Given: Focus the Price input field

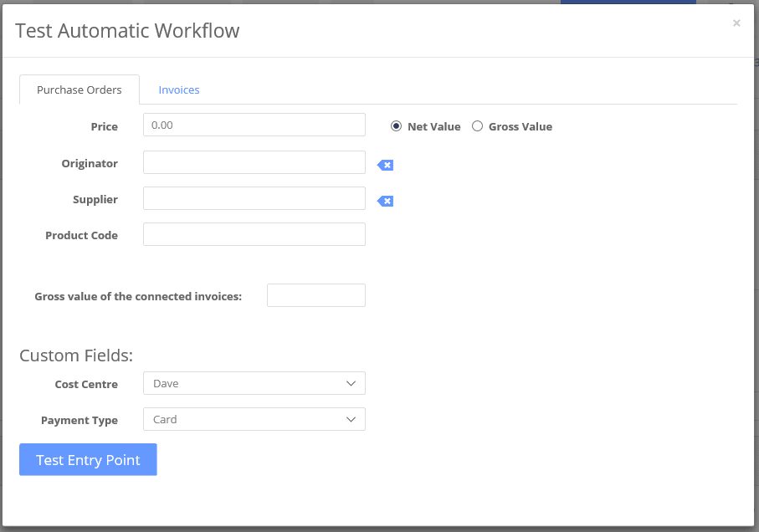Looking at the screenshot, I should click(254, 125).
